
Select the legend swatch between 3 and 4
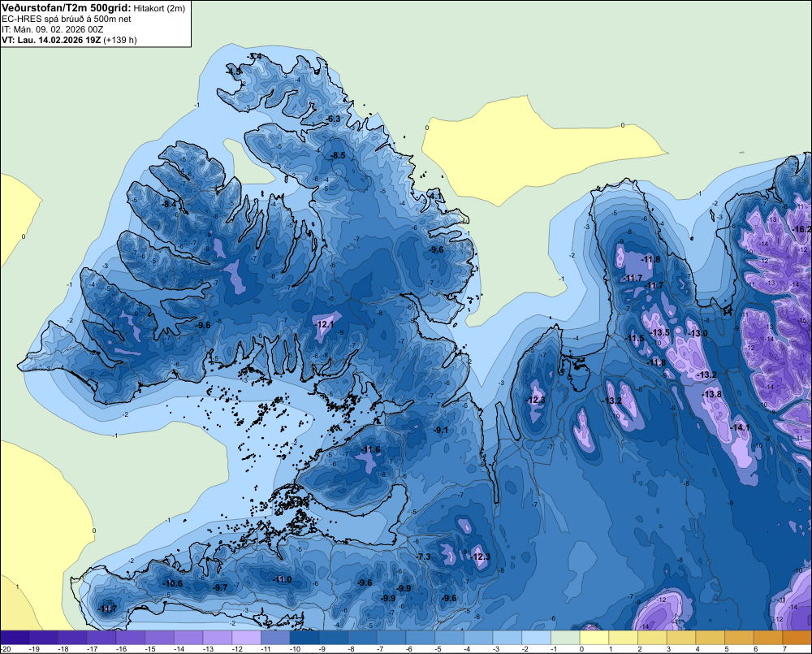click(681, 638)
